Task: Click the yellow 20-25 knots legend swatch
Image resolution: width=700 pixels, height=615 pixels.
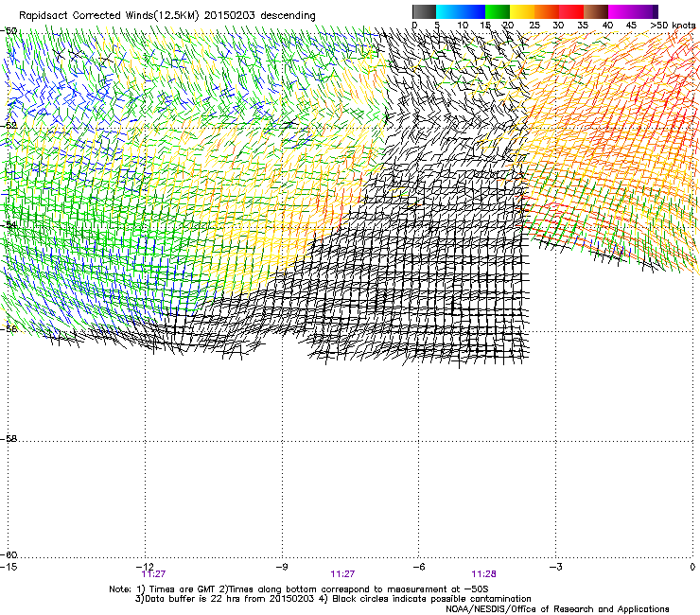Action: point(522,11)
